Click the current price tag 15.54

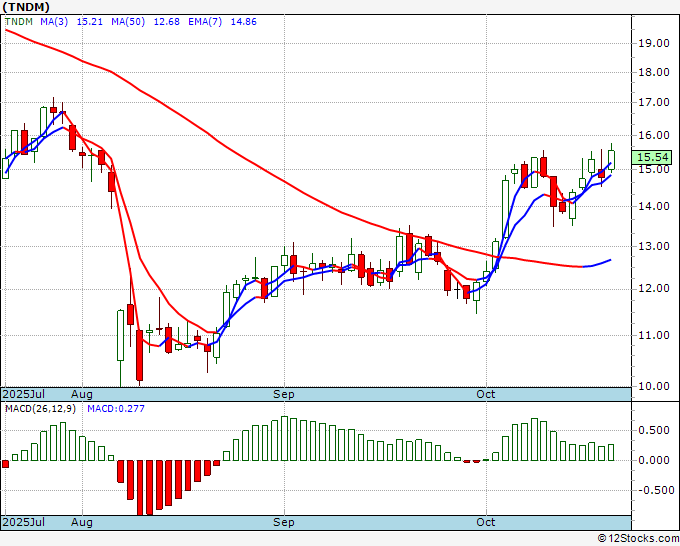[x=652, y=157]
